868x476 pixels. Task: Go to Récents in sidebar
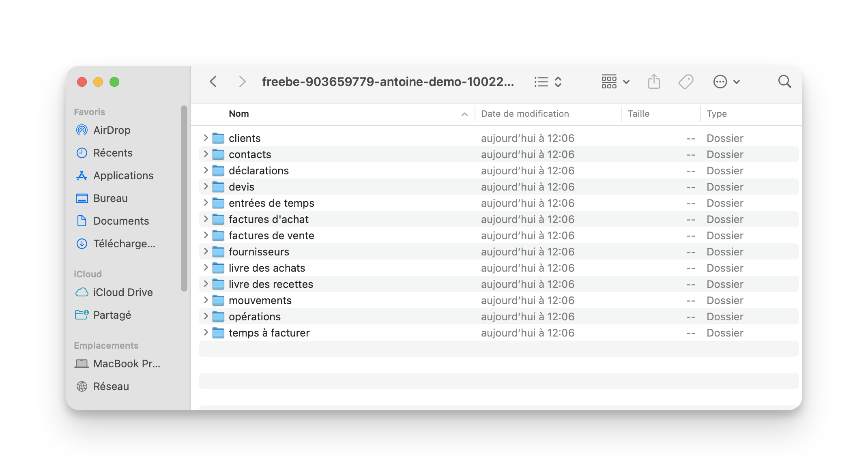112,153
